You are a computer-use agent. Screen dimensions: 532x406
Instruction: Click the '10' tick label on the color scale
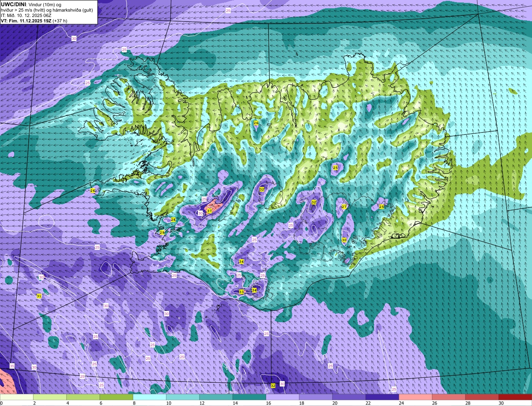tap(169, 403)
